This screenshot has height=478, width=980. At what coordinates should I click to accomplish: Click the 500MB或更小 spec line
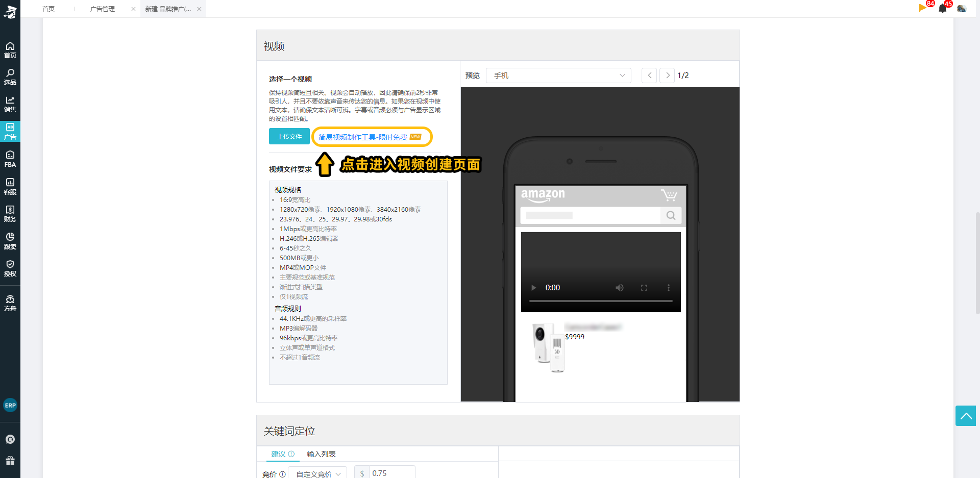[299, 258]
